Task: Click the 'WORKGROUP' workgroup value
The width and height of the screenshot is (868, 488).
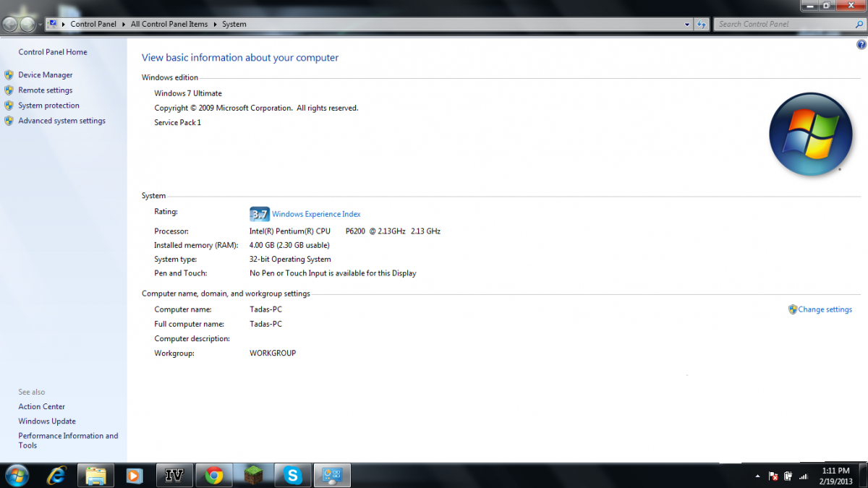Action: point(273,354)
